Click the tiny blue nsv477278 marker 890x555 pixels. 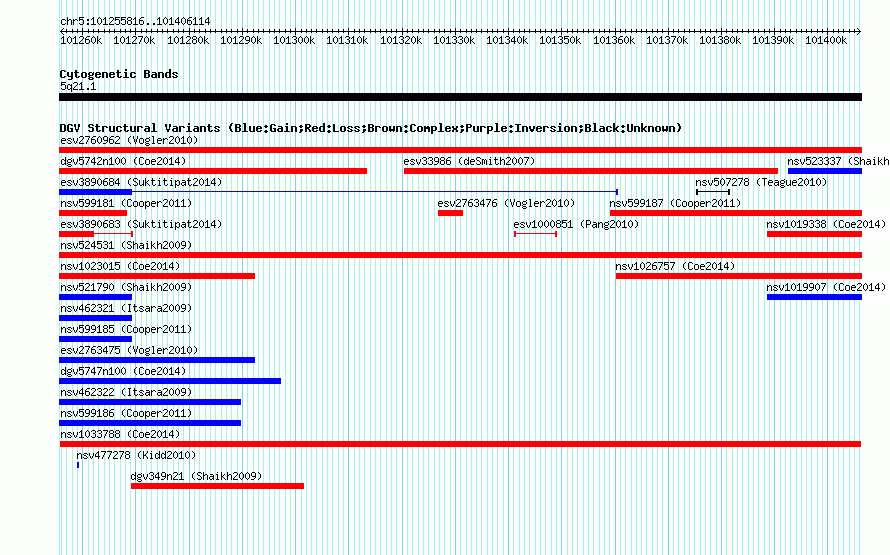click(78, 465)
